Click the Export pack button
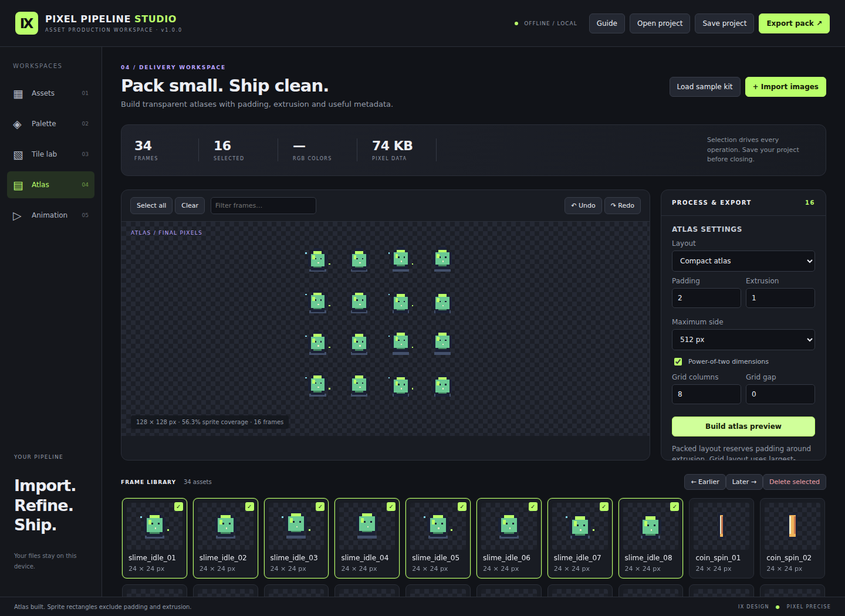 pos(794,23)
